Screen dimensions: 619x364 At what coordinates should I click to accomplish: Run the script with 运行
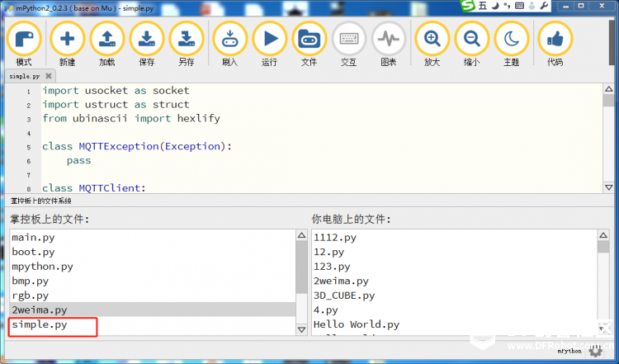tap(270, 44)
